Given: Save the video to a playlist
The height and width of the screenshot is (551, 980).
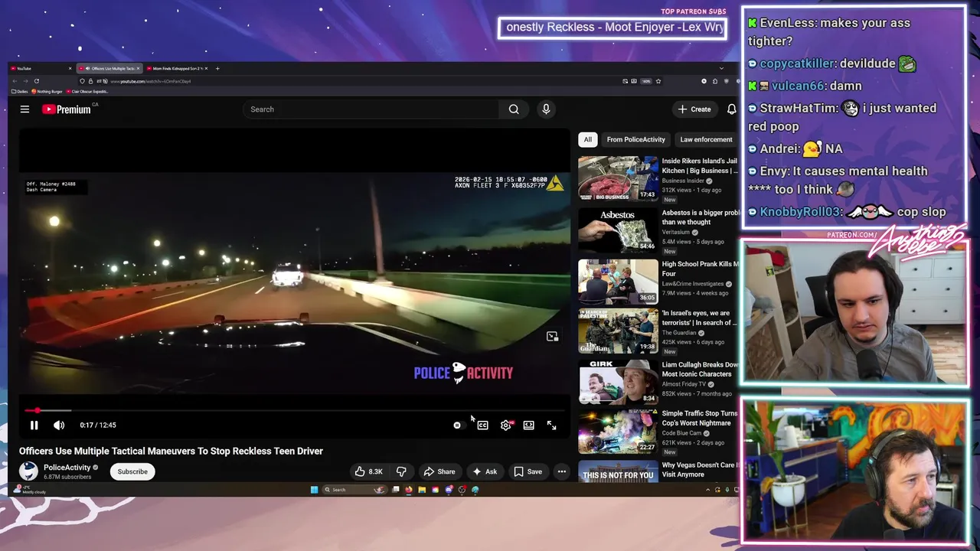Looking at the screenshot, I should [x=528, y=471].
